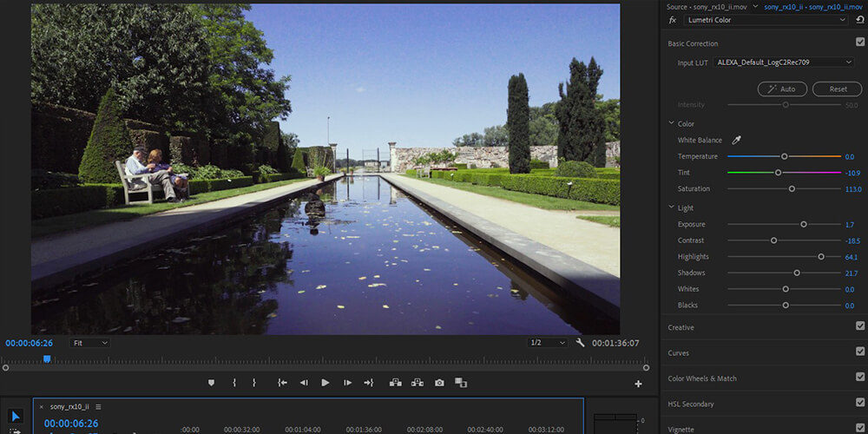Viewport: 868px width, 434px height.
Task: Close the sony_rx10_ii sequence tab
Action: click(x=41, y=407)
